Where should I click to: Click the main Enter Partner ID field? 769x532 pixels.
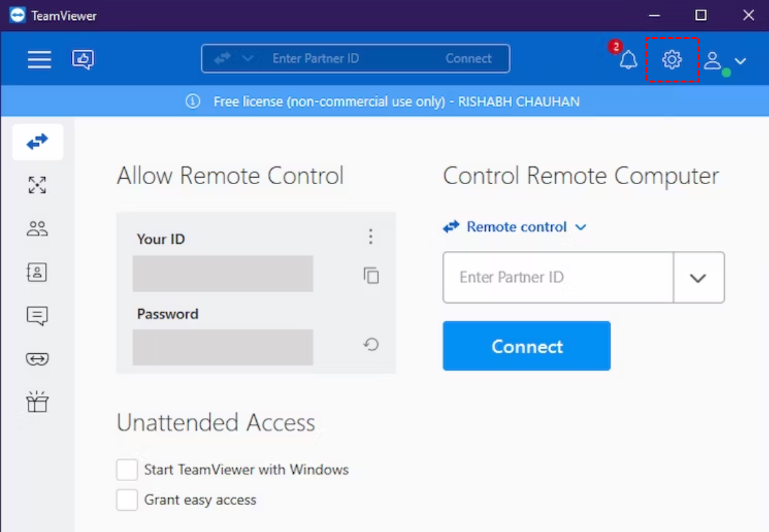click(558, 277)
